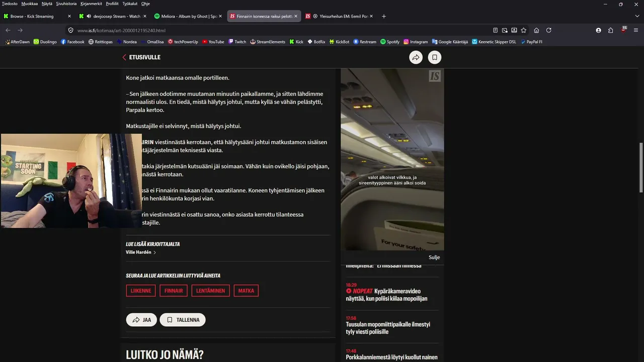
Task: Click the webcam overlay of the streamer
Action: pos(71,180)
